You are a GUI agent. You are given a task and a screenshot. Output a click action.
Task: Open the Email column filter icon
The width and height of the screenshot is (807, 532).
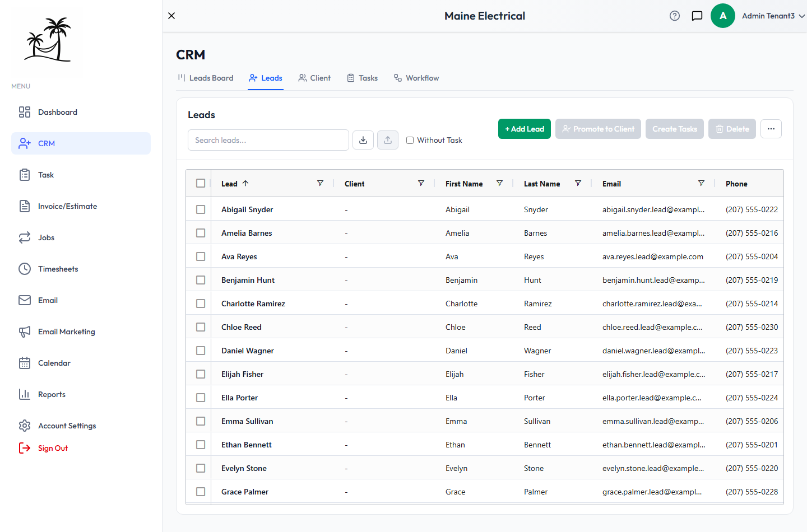701,183
